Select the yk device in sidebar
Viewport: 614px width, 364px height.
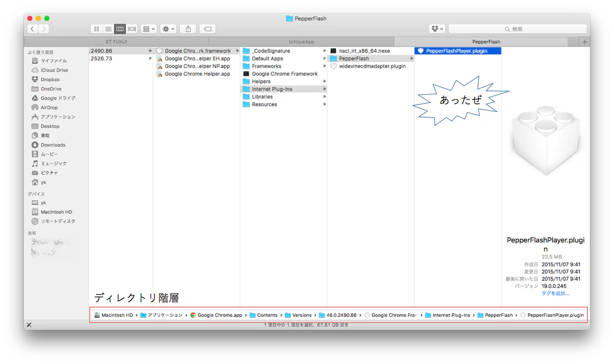39,203
